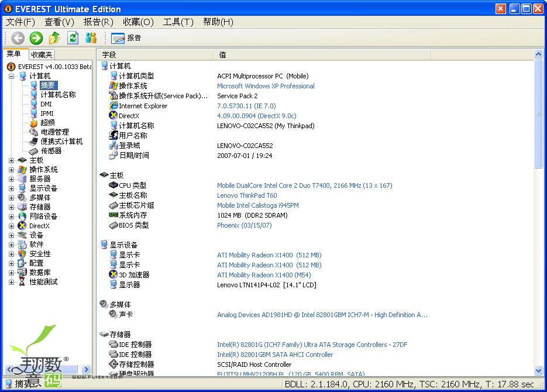Screen dimensions: 547x392
Task: Switch to the 菜单 tab
Action: click(14, 54)
